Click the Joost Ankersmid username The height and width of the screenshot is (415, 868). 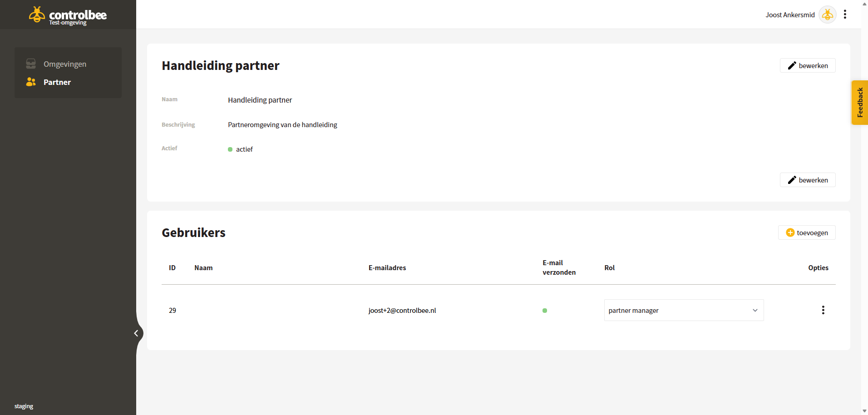click(790, 15)
